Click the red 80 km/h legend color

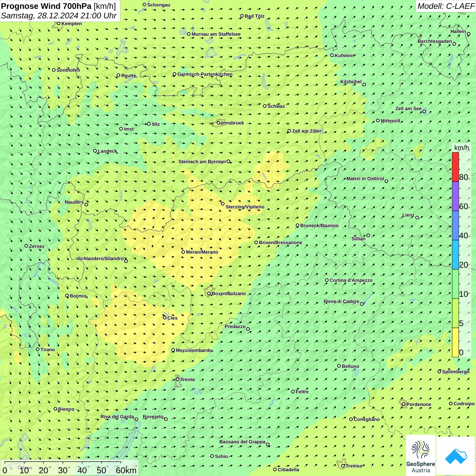tap(455, 167)
